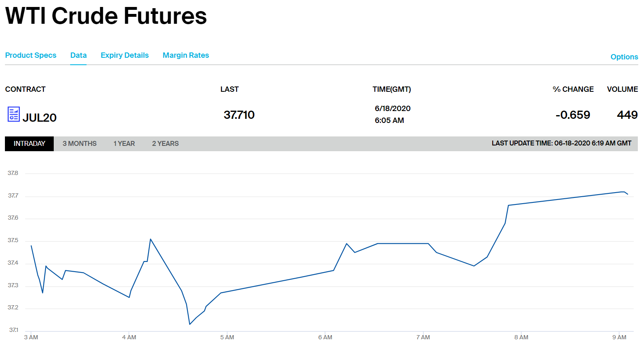The width and height of the screenshot is (644, 345).
Task: Open the Expiry Details tab
Action: (125, 55)
